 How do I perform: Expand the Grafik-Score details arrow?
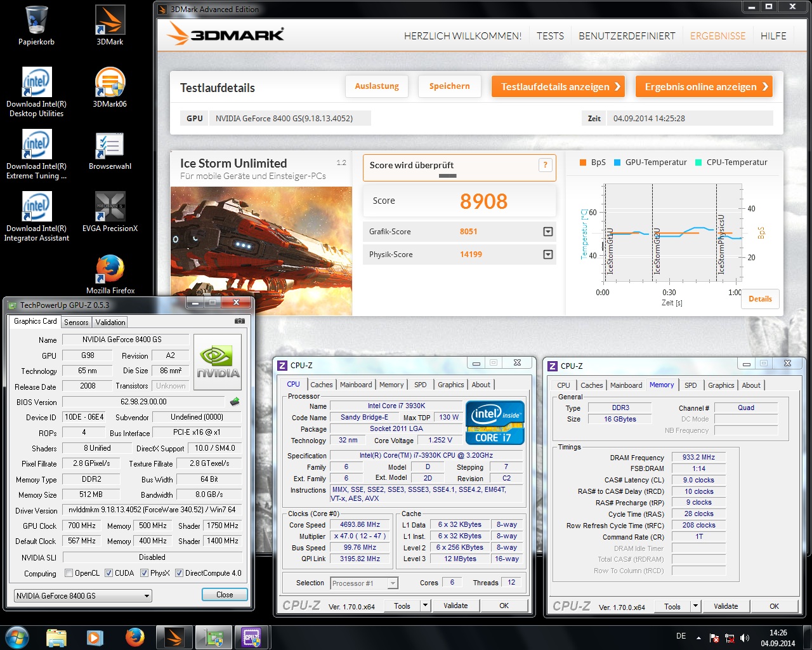tap(547, 232)
